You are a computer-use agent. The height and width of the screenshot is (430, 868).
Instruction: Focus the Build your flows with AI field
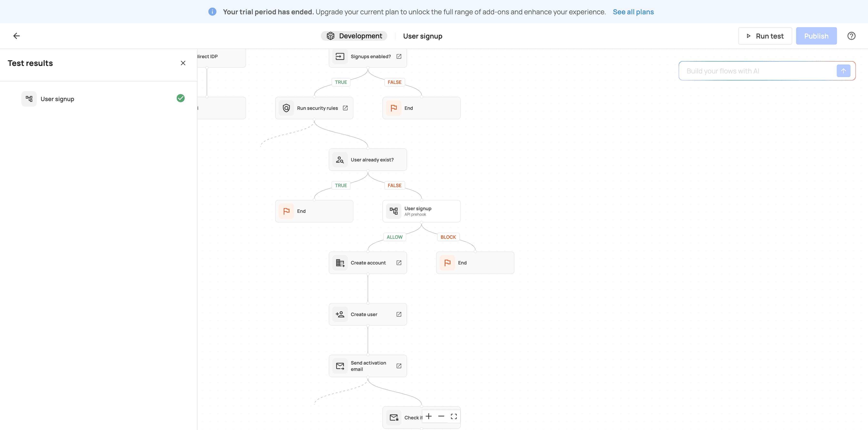click(758, 71)
